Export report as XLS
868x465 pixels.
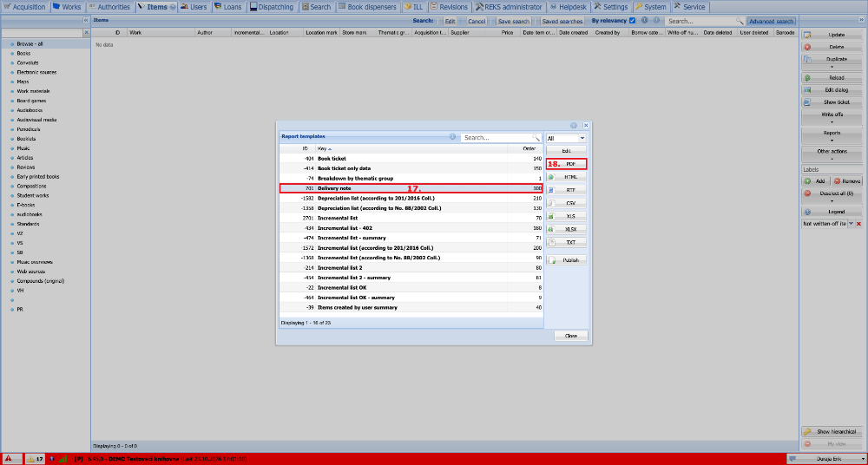coord(566,216)
